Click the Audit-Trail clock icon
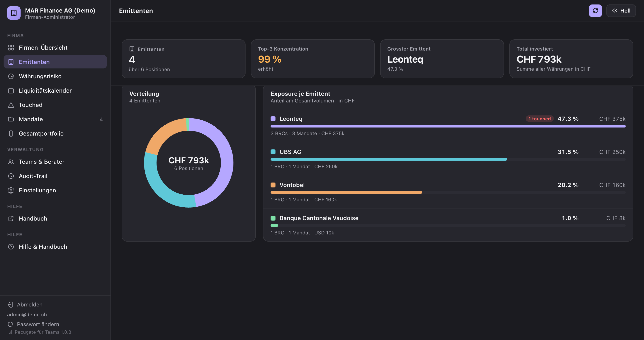 11,176
